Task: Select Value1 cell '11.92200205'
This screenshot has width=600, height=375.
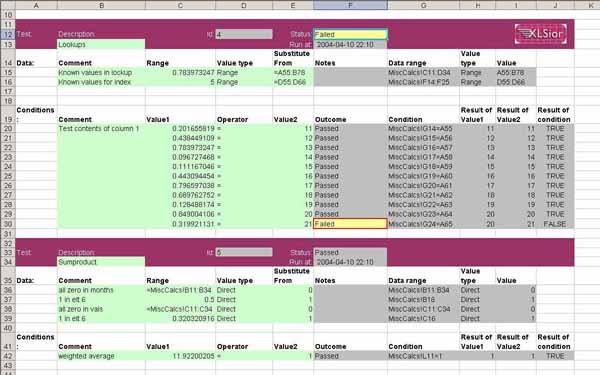Action: point(180,356)
